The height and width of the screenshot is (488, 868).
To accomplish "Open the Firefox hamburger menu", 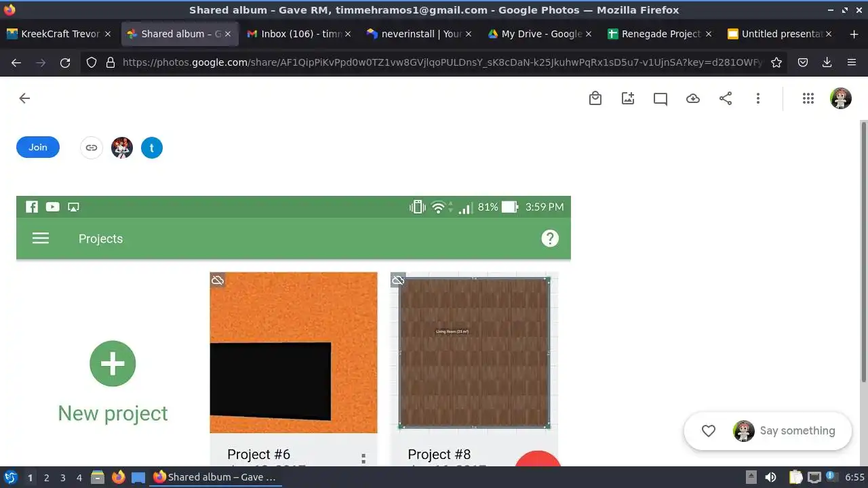I will tap(852, 62).
